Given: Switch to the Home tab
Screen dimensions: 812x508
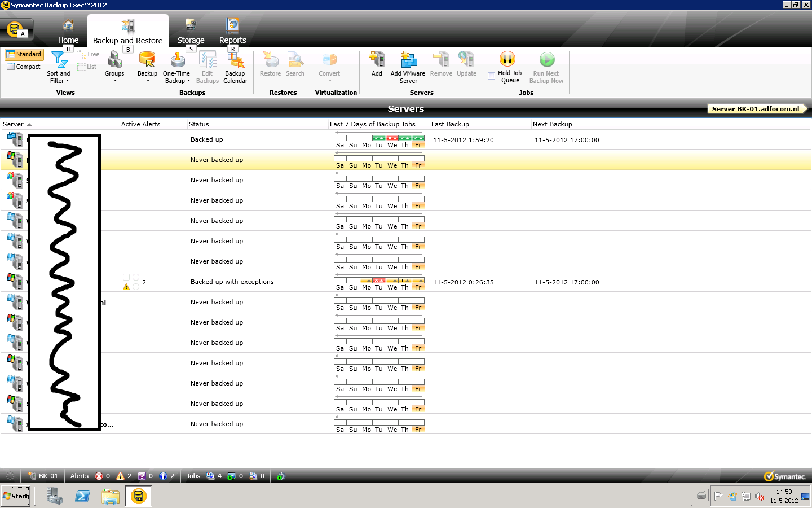Looking at the screenshot, I should pyautogui.click(x=68, y=32).
